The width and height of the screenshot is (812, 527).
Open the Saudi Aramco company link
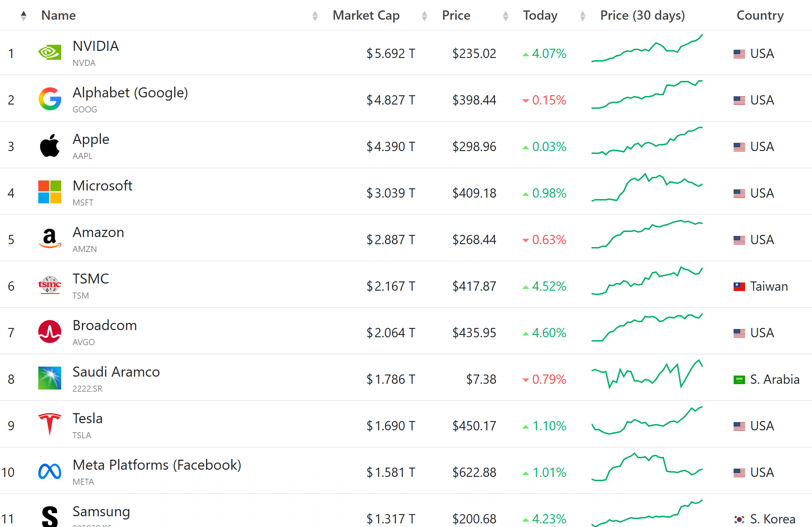pos(116,372)
